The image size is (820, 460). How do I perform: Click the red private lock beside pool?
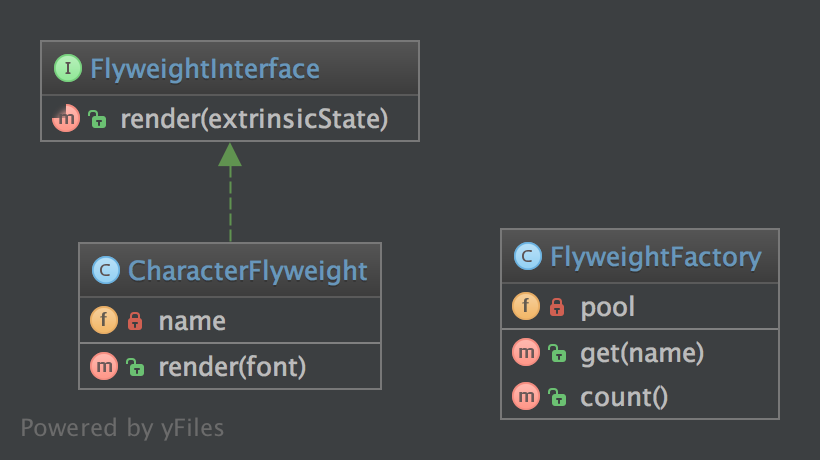click(x=557, y=307)
